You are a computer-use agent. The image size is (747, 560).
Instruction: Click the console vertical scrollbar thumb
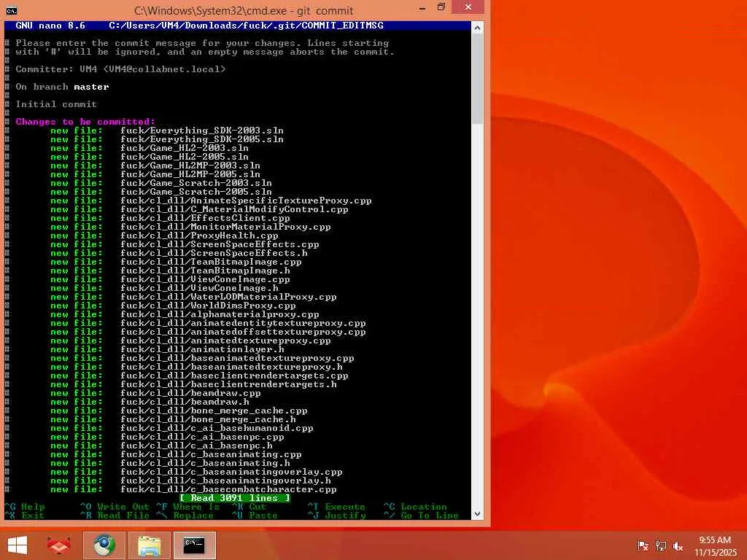477,80
